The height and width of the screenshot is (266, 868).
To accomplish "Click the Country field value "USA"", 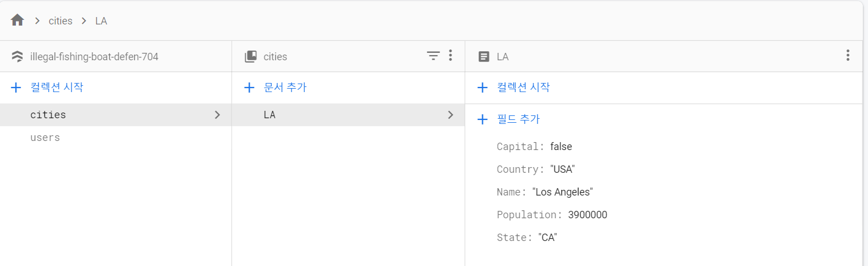I will pos(563,169).
